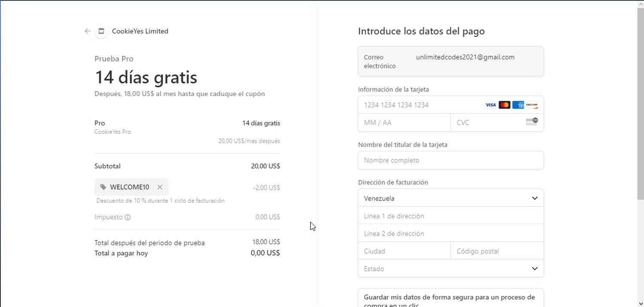Click 'Total después del periodo de prueba'
This screenshot has height=307, width=644.
pos(149,243)
